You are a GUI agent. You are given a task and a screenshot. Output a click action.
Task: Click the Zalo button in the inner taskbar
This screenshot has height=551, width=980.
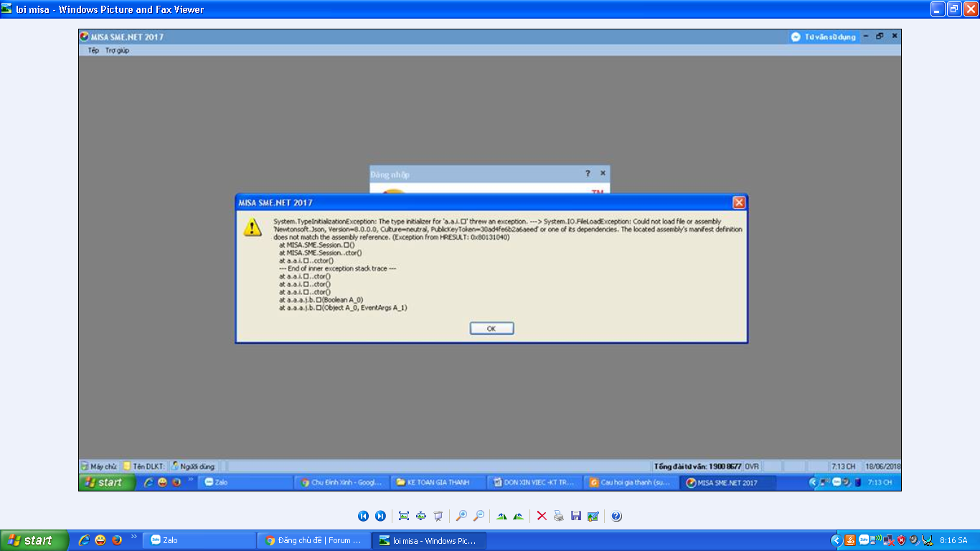(x=246, y=482)
